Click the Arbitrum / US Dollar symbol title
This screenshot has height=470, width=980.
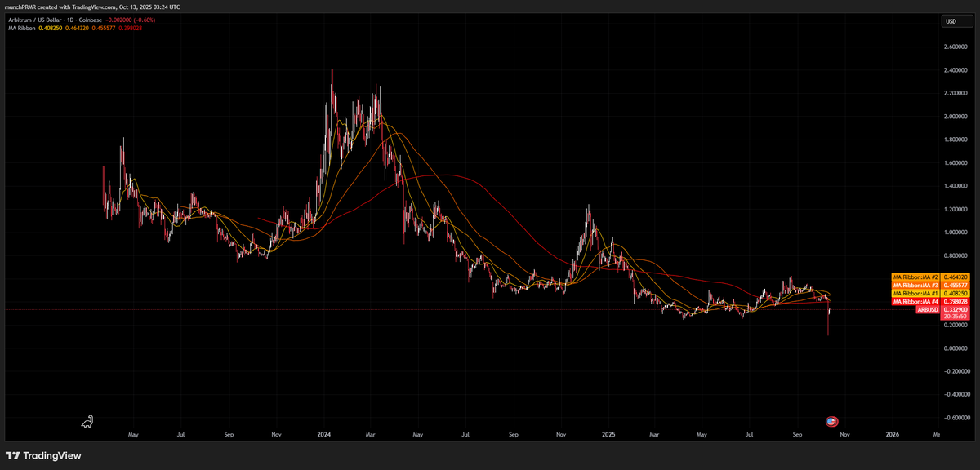click(33, 20)
